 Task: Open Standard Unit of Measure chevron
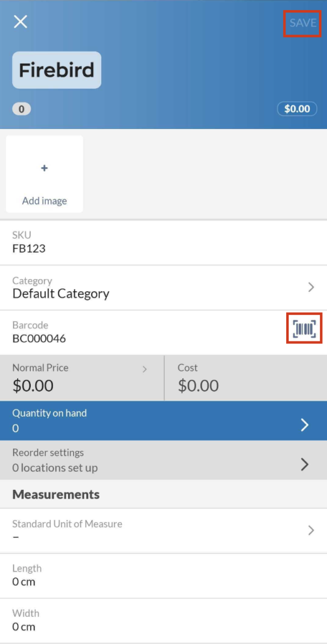[x=311, y=530]
